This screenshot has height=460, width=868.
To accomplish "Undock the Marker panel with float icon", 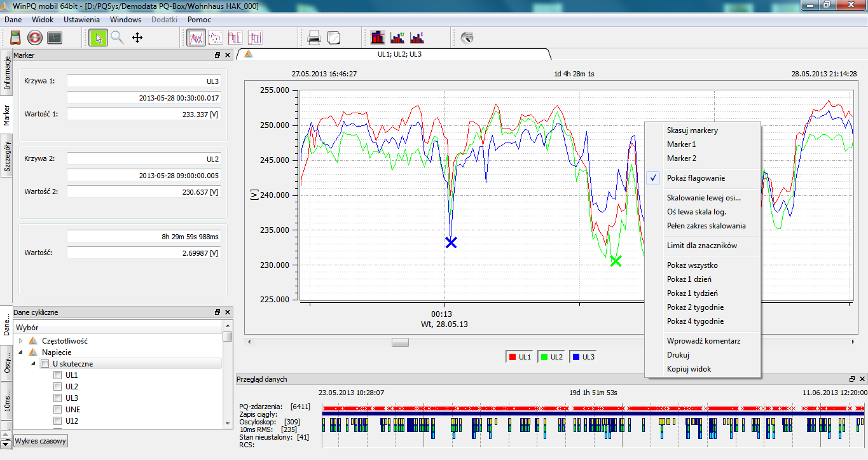I will [x=217, y=55].
